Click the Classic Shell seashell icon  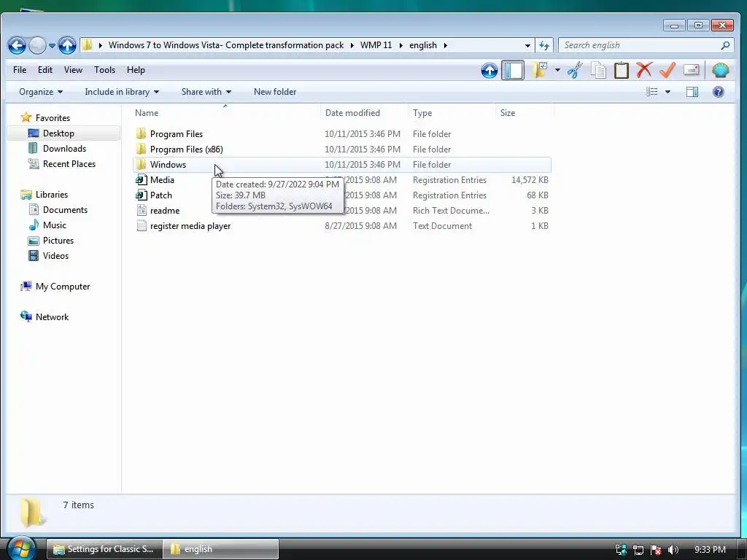pos(721,71)
